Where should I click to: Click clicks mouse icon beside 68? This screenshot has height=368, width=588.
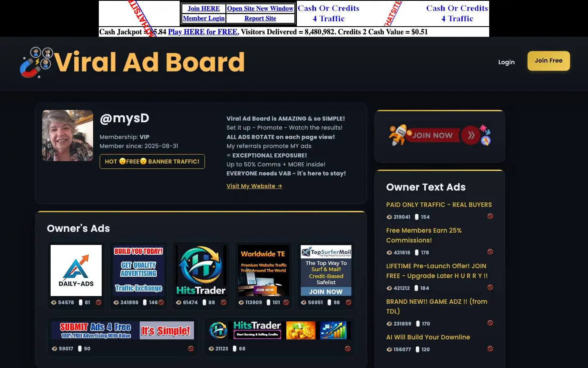[x=235, y=349]
